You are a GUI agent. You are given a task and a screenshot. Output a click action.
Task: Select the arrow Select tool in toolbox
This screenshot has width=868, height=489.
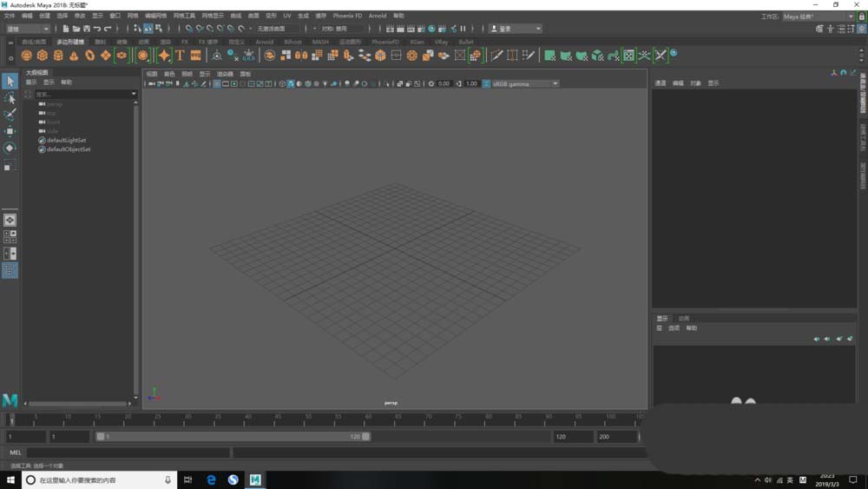(10, 81)
